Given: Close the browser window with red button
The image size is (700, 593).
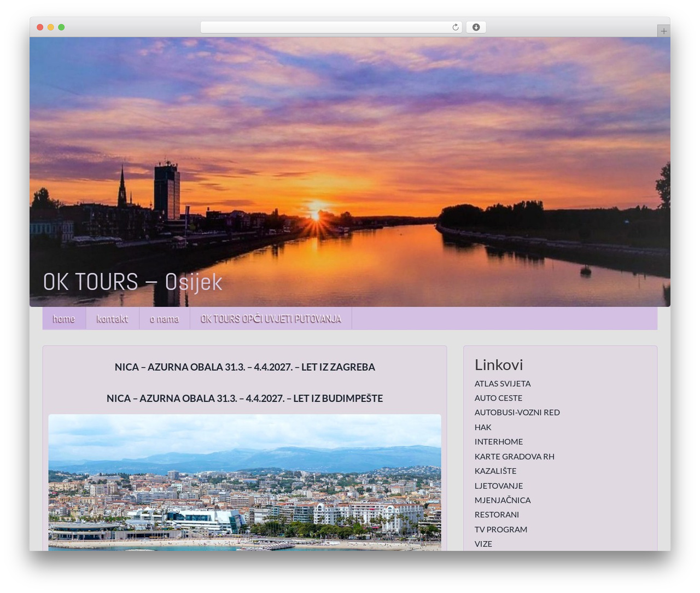Looking at the screenshot, I should 40,27.
